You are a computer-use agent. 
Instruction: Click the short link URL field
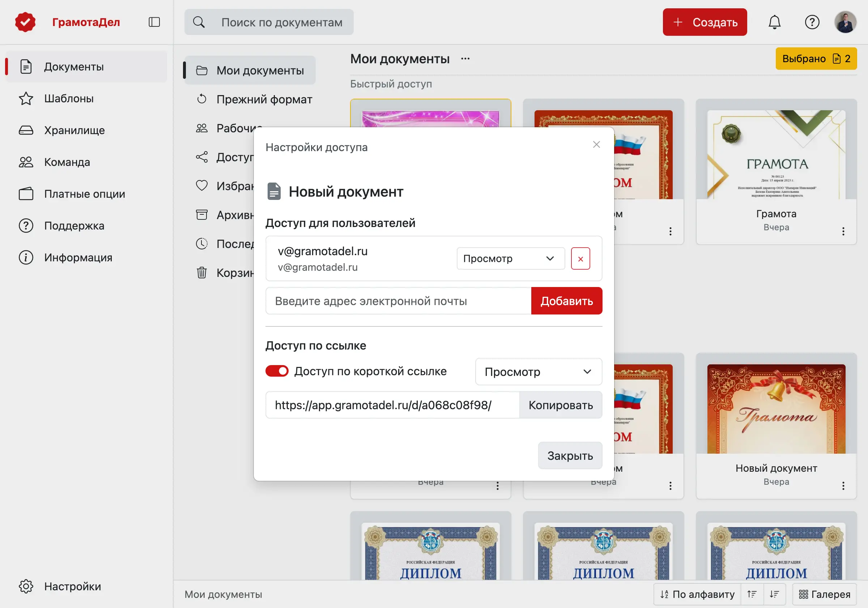(x=392, y=405)
